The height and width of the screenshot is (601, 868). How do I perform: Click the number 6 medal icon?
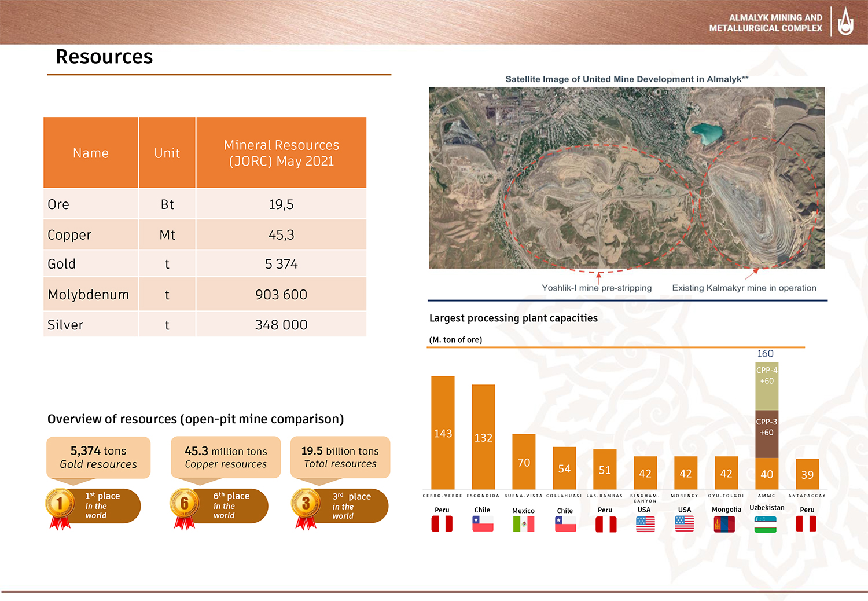click(184, 503)
